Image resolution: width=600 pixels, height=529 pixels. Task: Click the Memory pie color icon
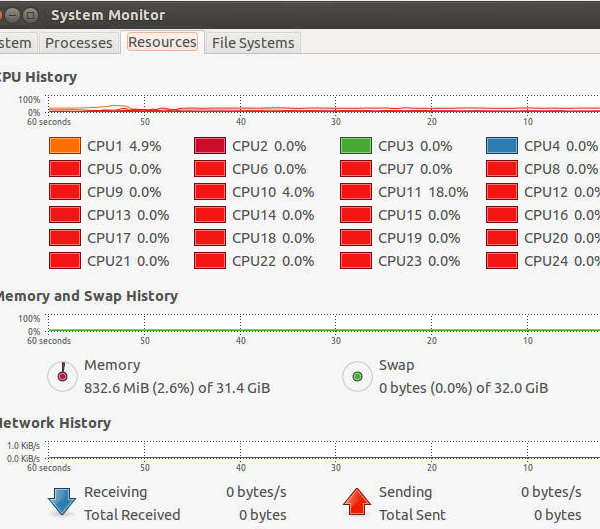(62, 376)
